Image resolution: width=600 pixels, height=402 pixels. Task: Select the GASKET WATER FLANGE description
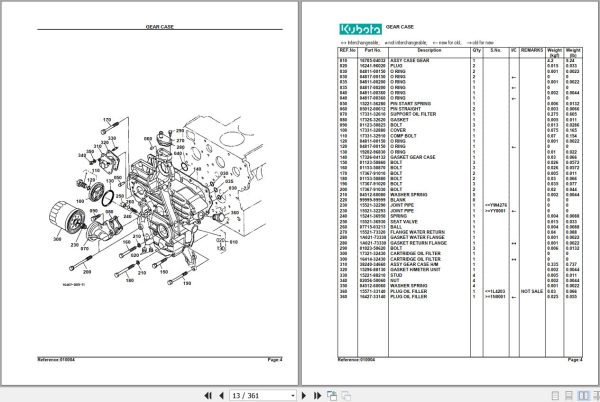[x=417, y=238]
